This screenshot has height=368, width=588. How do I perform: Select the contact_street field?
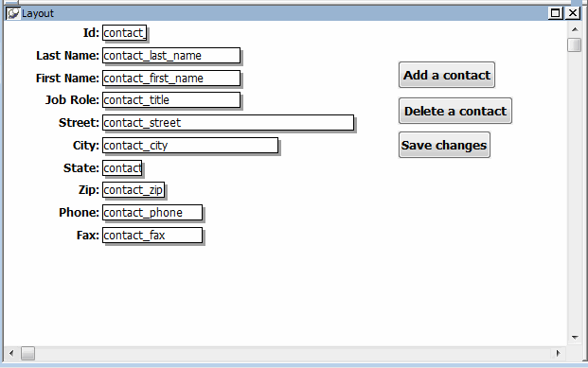click(228, 123)
